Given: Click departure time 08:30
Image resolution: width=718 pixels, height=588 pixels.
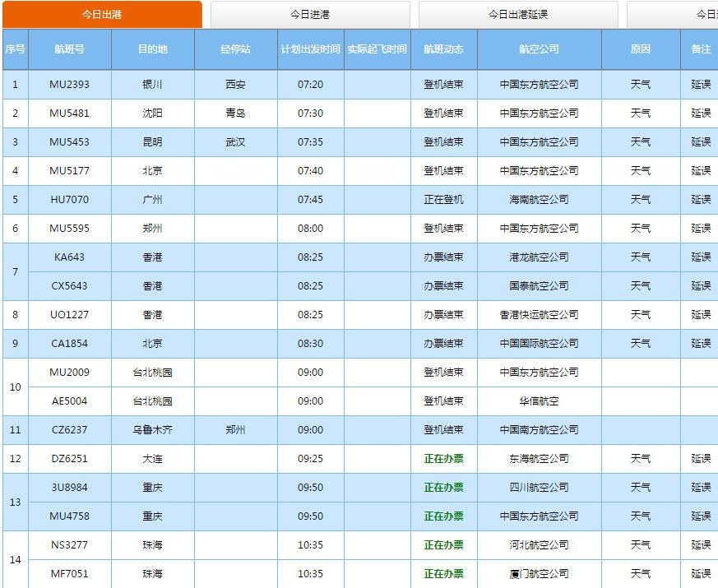Looking at the screenshot, I should [310, 344].
